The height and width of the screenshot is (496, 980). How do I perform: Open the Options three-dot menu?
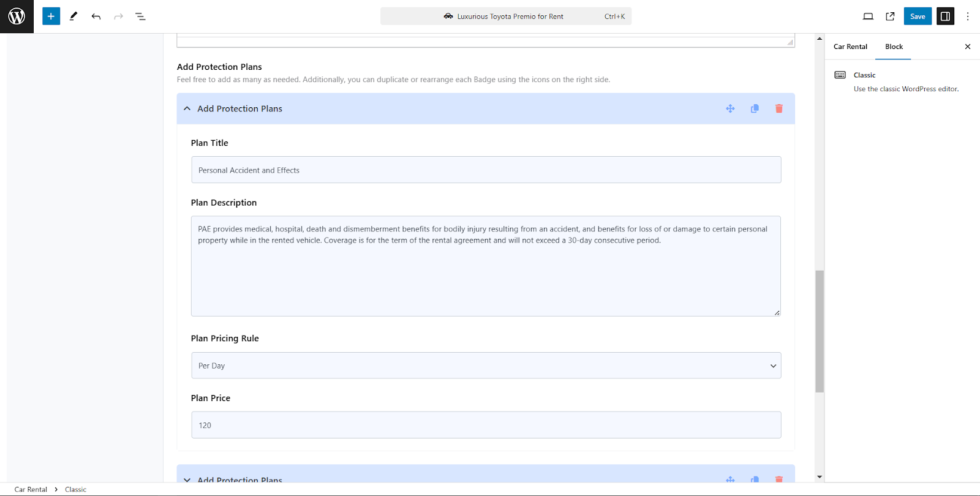(968, 17)
